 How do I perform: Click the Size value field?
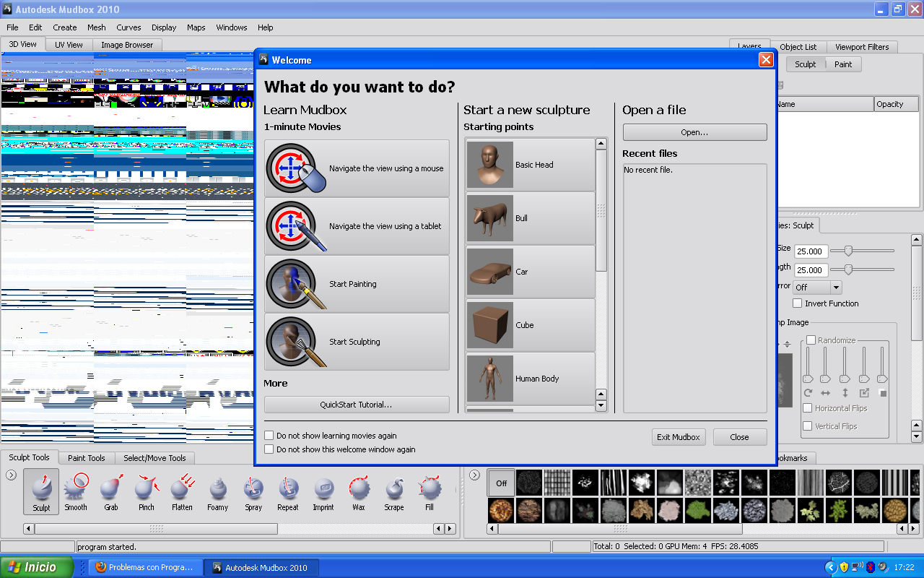tap(810, 251)
